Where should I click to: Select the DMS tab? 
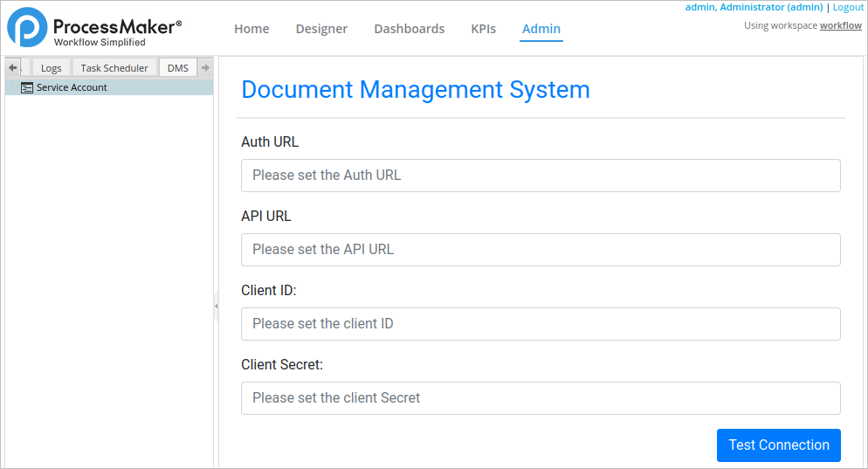178,68
